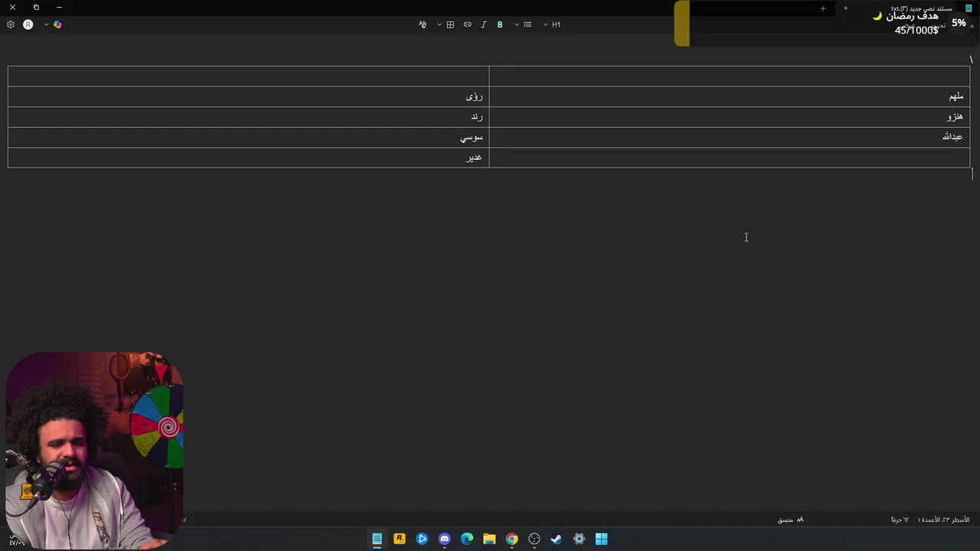Viewport: 980px width, 551px height.
Task: Open the Windows Start menu
Action: coord(602,539)
